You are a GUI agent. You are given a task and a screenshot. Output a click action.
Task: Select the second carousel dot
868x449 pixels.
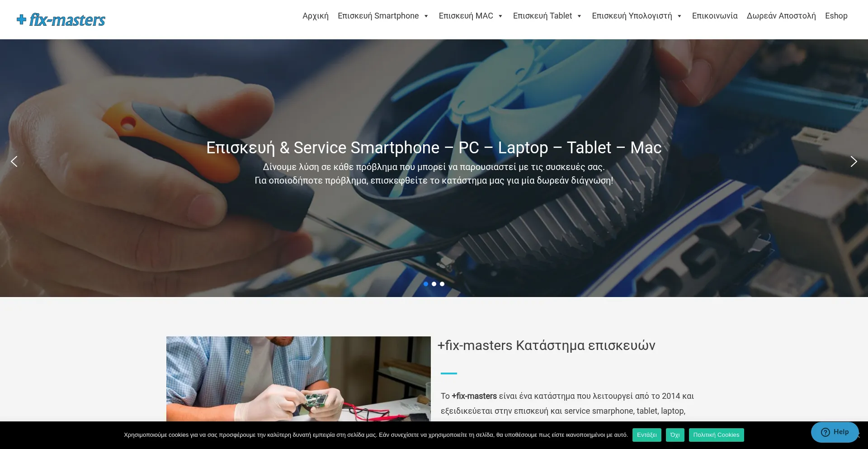click(434, 284)
